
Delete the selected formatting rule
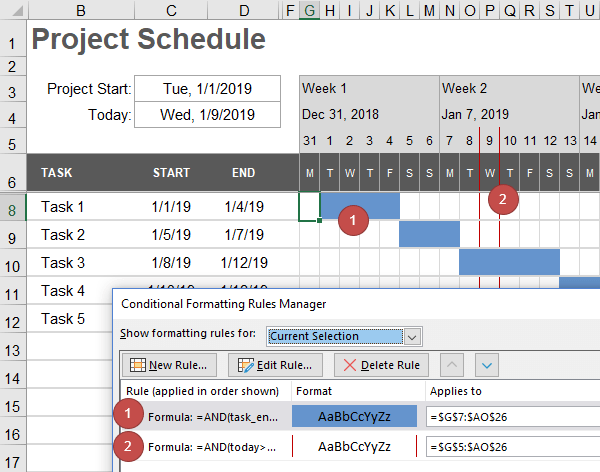tap(382, 365)
